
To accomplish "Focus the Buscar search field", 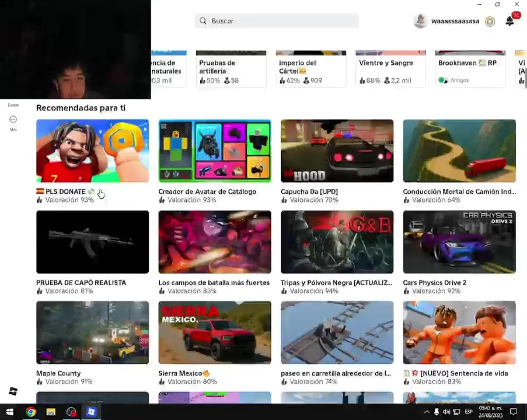I will (x=277, y=21).
